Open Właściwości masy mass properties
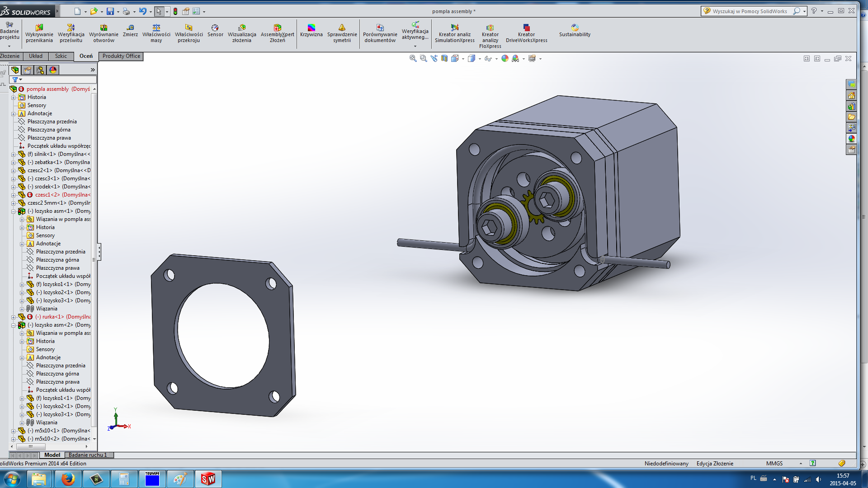The width and height of the screenshot is (868, 488). point(156,33)
